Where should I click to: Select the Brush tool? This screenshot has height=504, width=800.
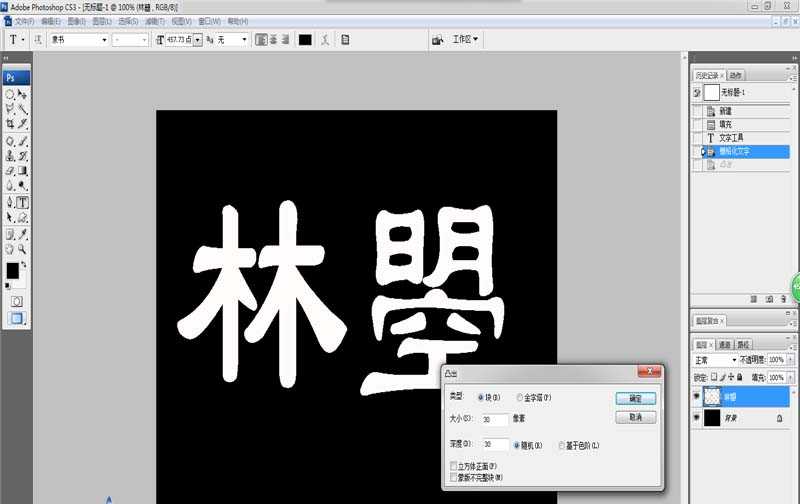(22, 141)
